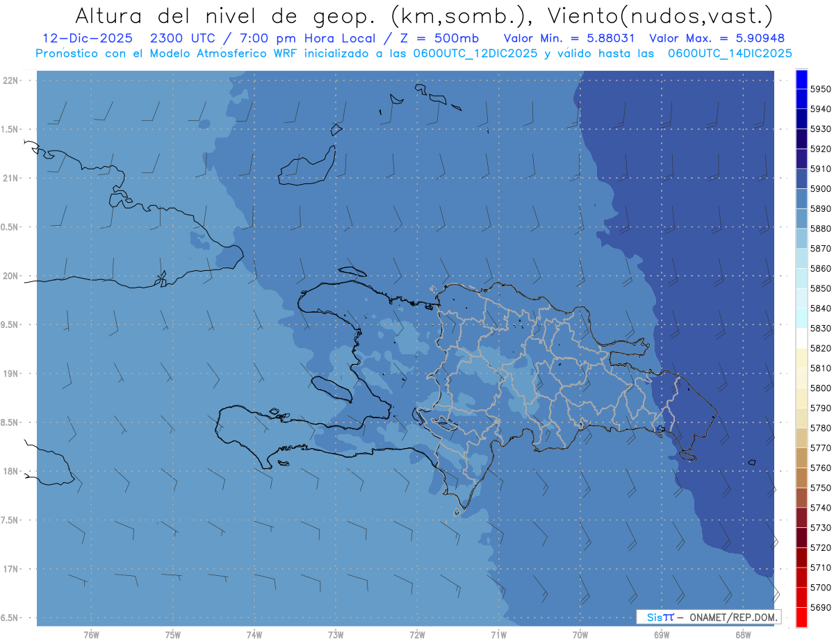Click the legend swatch between 5900 and 5910
Image resolution: width=834 pixels, height=644 pixels.
coord(801,179)
